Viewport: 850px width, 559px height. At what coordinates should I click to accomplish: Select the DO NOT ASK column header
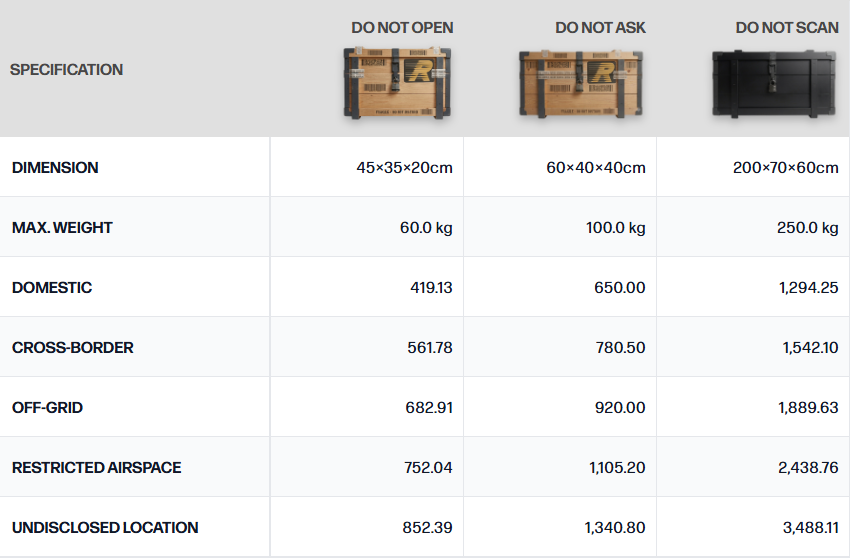(600, 28)
